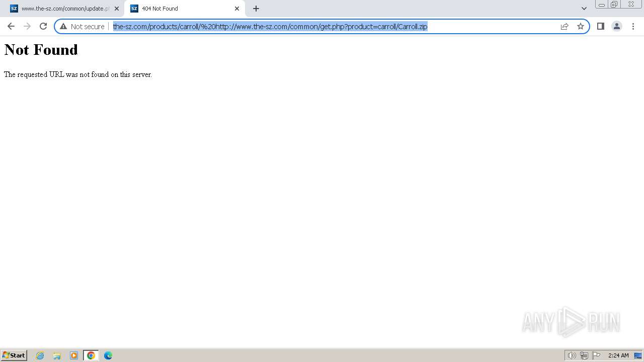Close the update.php tab
This screenshot has width=644, height=362.
pos(117,9)
